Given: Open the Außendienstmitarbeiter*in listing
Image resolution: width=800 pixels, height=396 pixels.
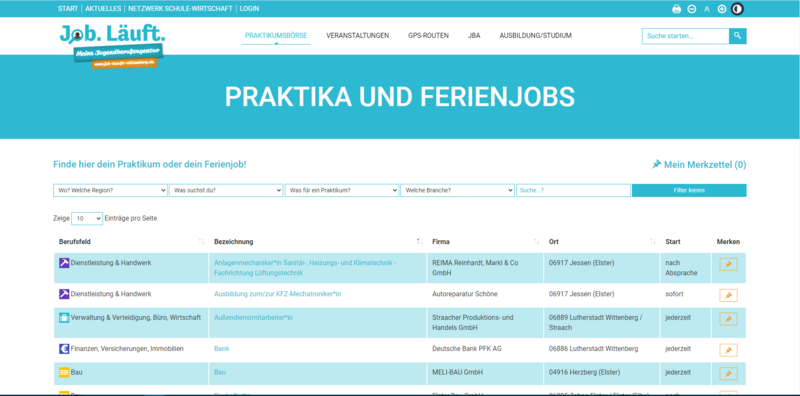Looking at the screenshot, I should tap(254, 317).
